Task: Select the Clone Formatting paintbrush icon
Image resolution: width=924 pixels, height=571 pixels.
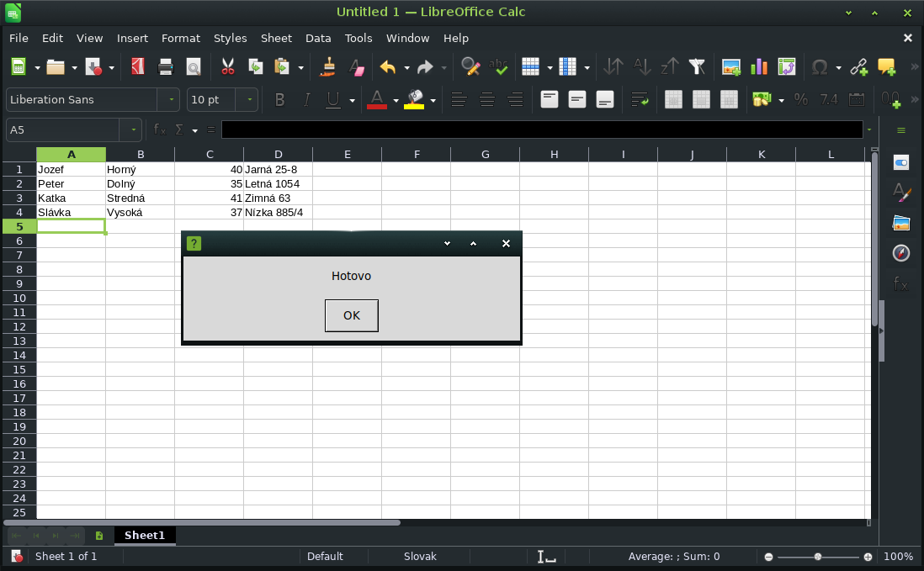Action: [328, 67]
